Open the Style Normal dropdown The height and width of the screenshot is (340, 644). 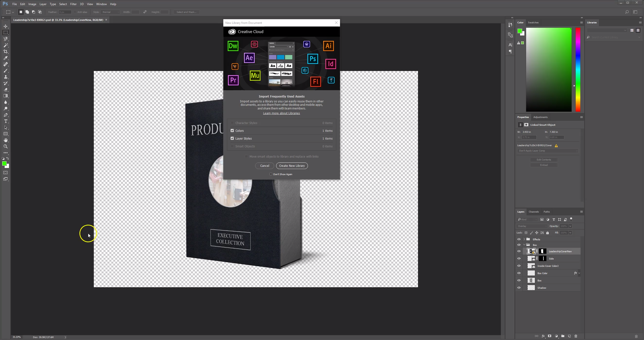111,12
